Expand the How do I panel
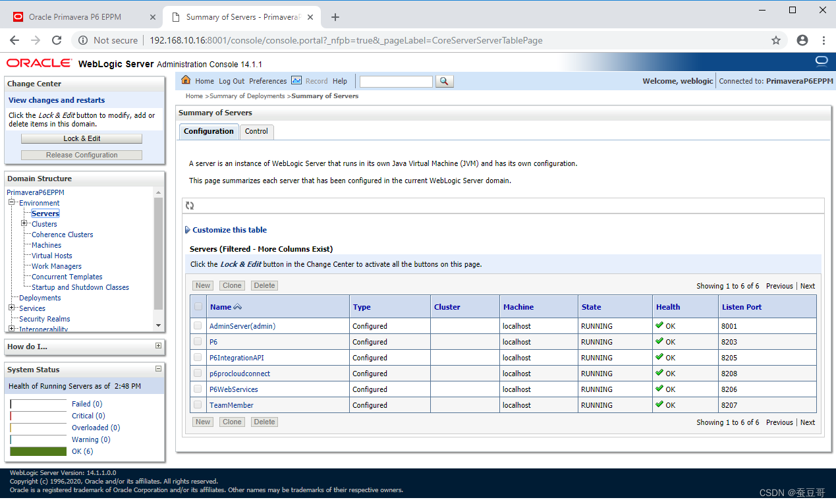This screenshot has width=836, height=504. (158, 346)
